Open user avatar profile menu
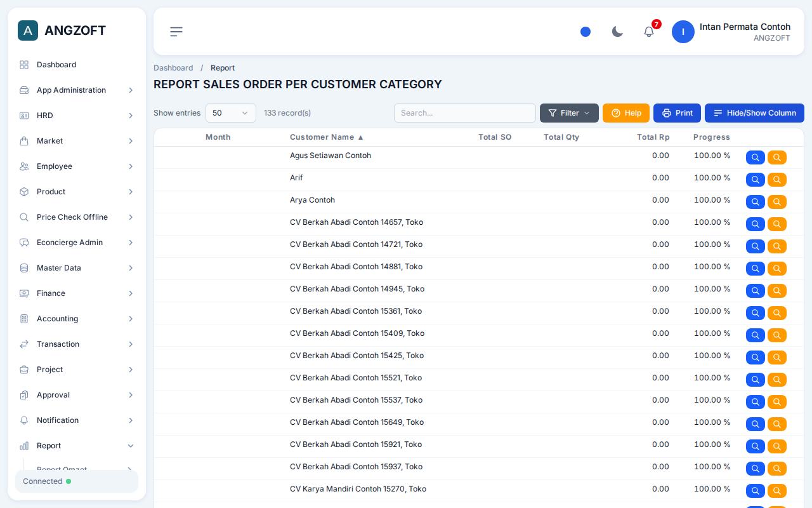The image size is (812, 508). pos(683,32)
